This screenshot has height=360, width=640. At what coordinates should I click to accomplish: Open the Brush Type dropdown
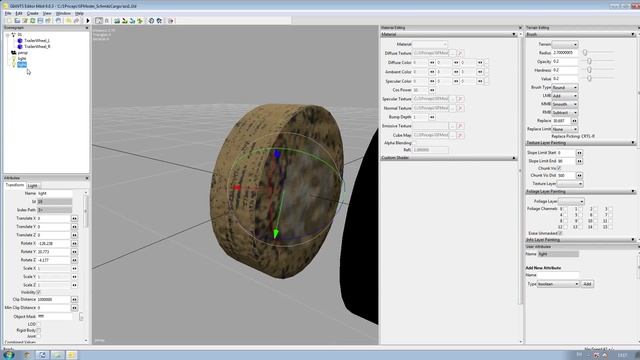pos(565,87)
